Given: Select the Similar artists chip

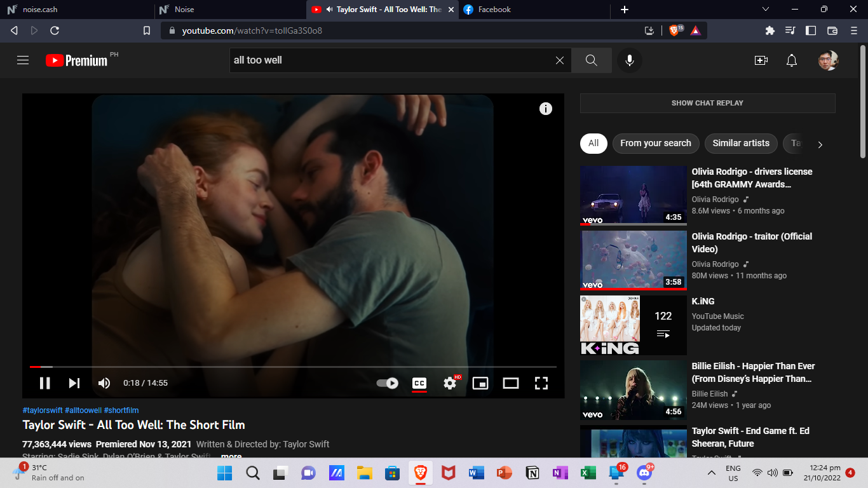Looking at the screenshot, I should [741, 144].
